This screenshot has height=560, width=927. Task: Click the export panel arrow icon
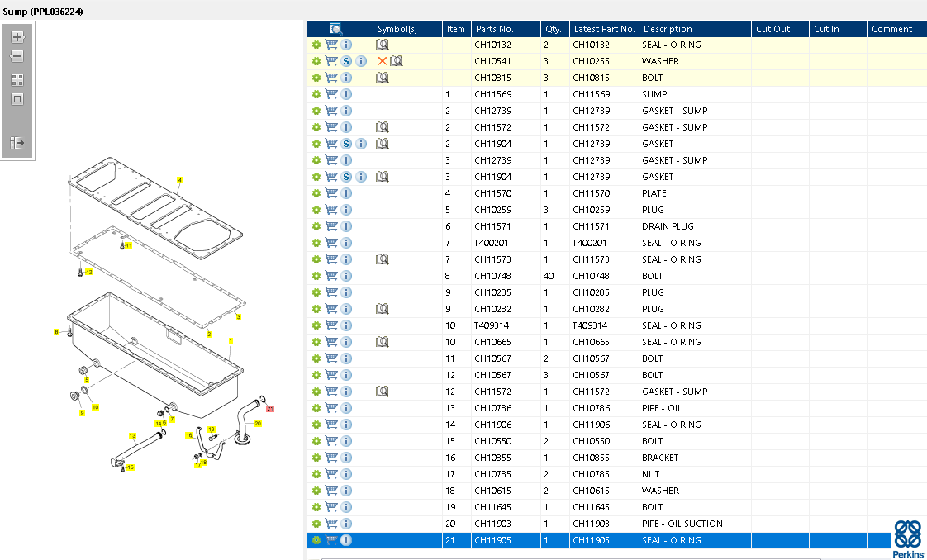(17, 143)
